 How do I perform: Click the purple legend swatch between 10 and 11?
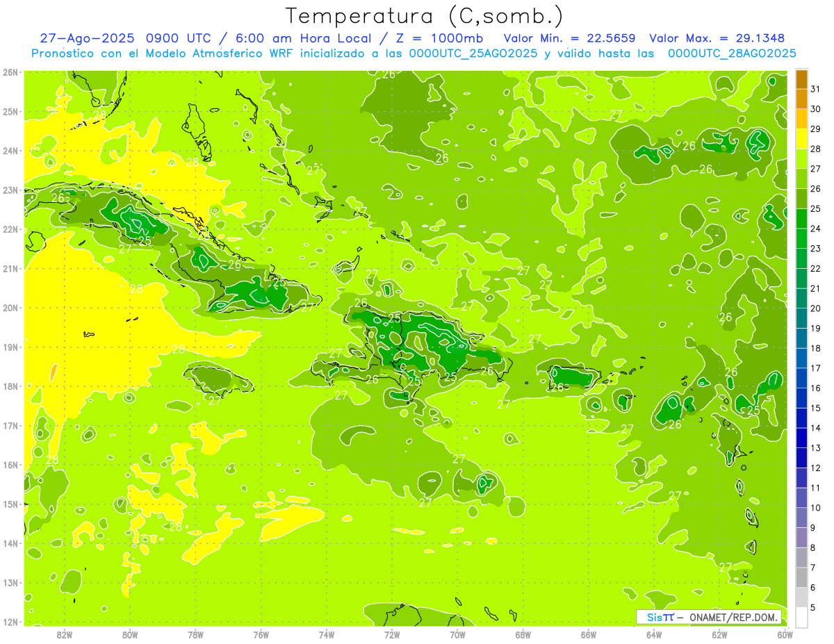(802, 497)
